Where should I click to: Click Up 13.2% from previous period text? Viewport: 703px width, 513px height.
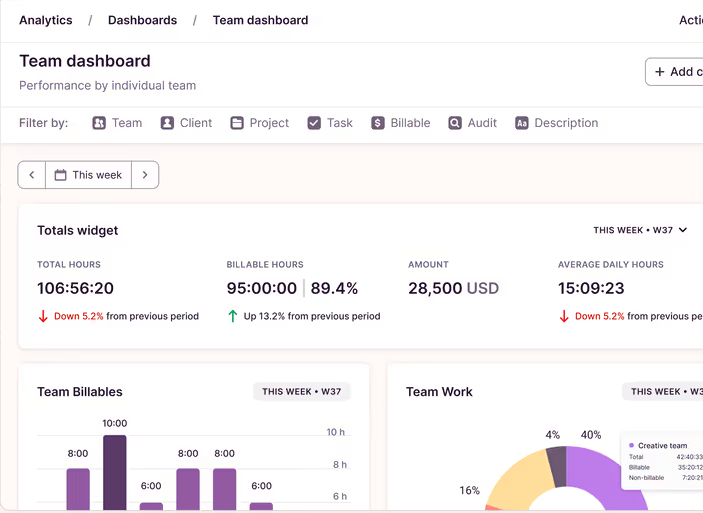(x=312, y=316)
